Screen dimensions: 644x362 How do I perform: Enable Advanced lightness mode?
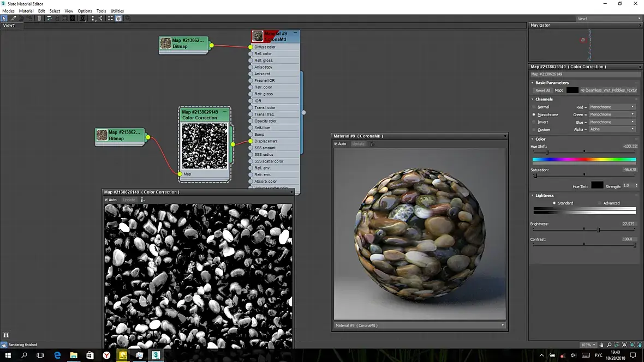[x=599, y=203]
